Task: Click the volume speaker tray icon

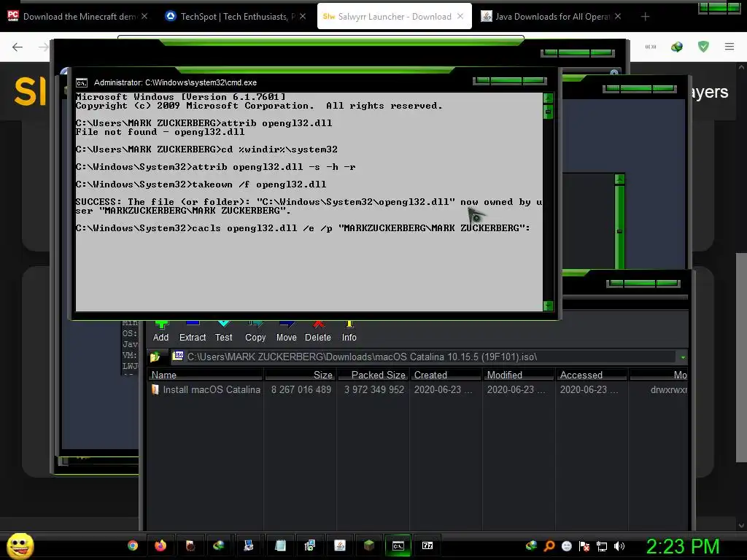Action: [619, 546]
